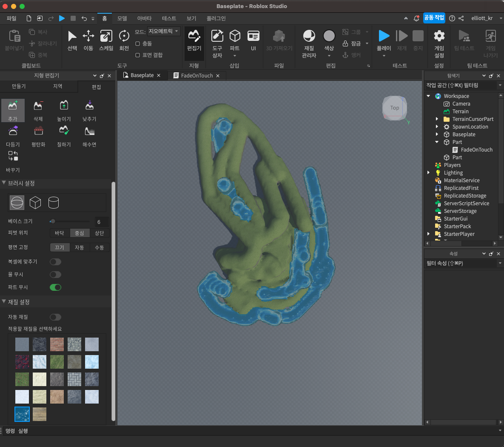Activate the 스케일 (Scale) tool
The width and height of the screenshot is (504, 447).
click(106, 40)
